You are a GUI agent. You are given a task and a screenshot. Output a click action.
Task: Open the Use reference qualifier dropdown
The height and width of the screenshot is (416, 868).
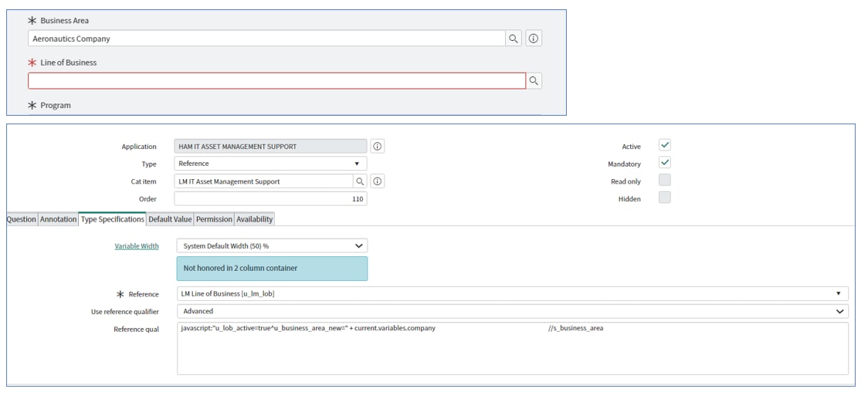pyautogui.click(x=512, y=311)
